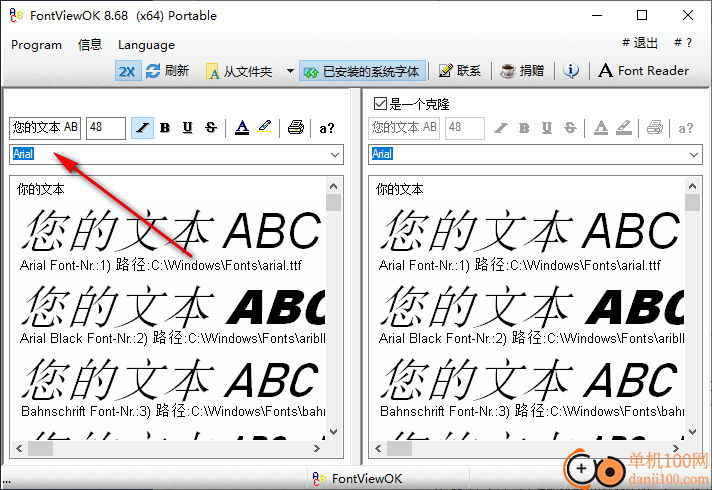Screen dimensions: 712x490
Task: Click left preview horizontal scroll left arrow
Action: (x=19, y=448)
